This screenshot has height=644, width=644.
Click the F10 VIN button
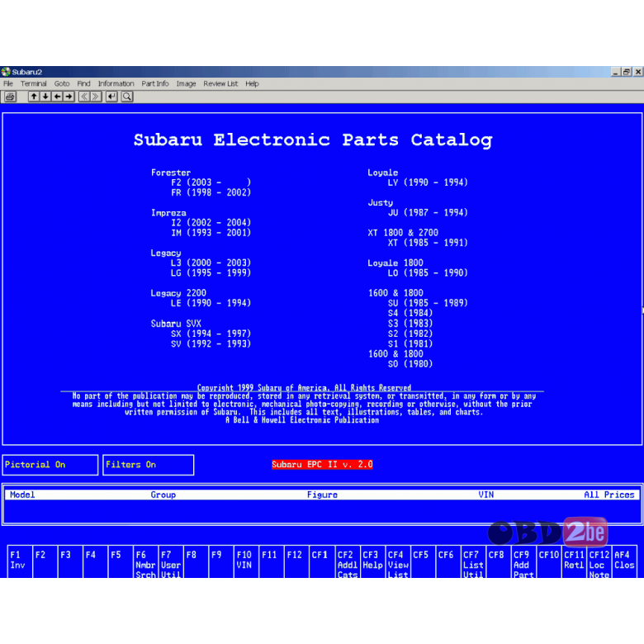[x=246, y=562]
